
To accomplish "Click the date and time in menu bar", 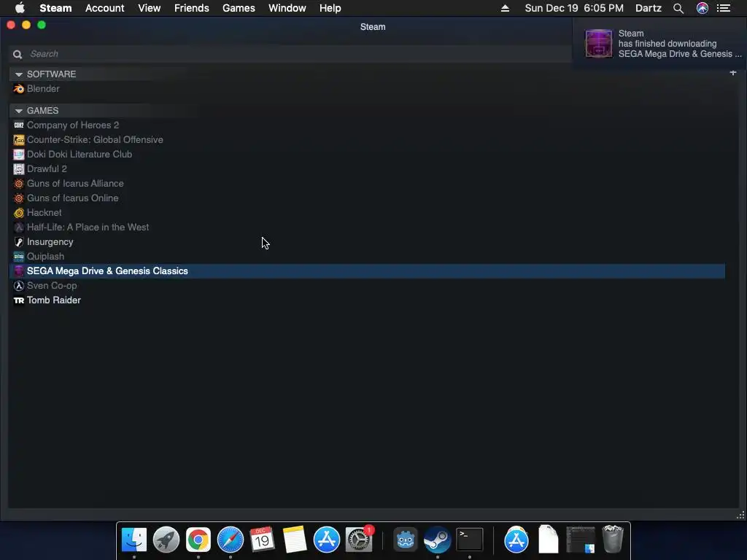I will [x=574, y=8].
